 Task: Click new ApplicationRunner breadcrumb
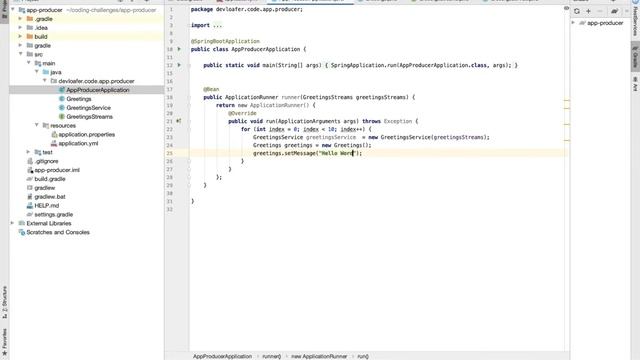[x=319, y=356]
